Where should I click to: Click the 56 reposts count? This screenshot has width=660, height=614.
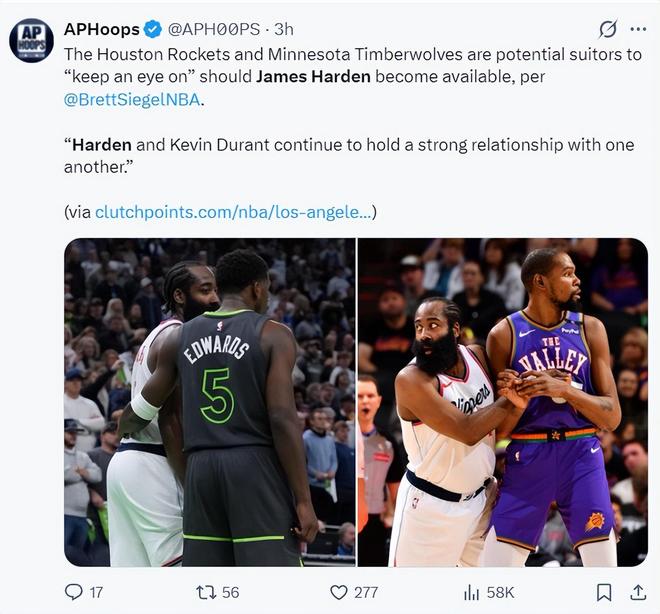coord(230,593)
